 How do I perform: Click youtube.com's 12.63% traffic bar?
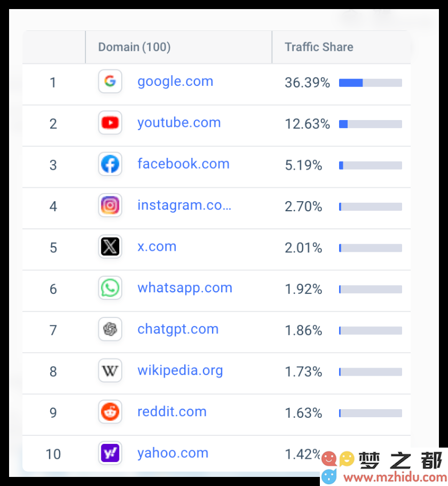(x=371, y=124)
